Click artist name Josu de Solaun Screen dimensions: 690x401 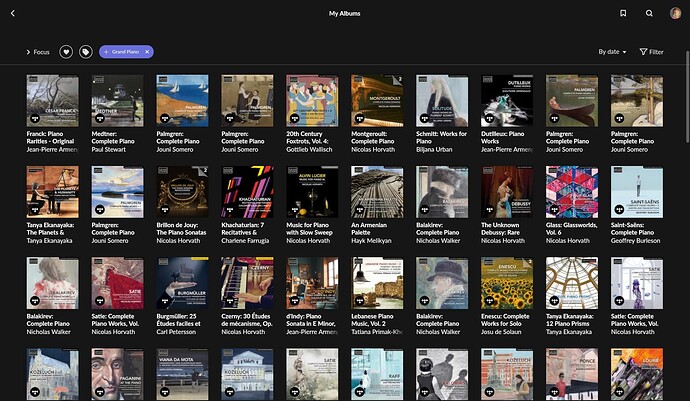coord(501,332)
